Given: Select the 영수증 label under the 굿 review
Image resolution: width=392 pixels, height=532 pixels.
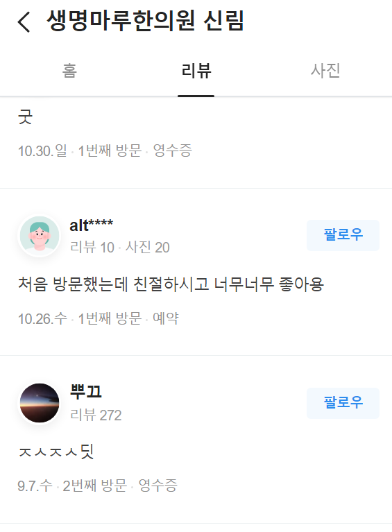Looking at the screenshot, I should [x=173, y=151].
